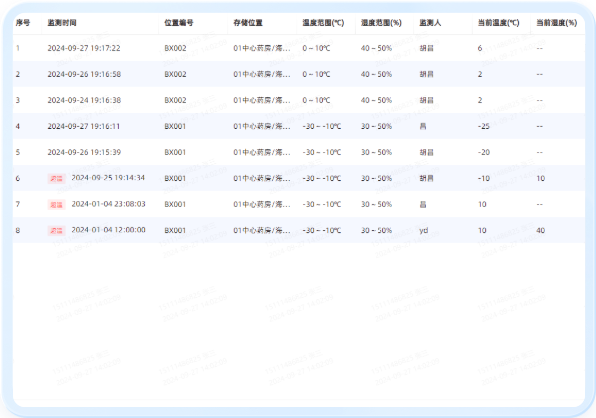Click the truncated storage location in row 5
This screenshot has width=596, height=418.
click(x=262, y=152)
